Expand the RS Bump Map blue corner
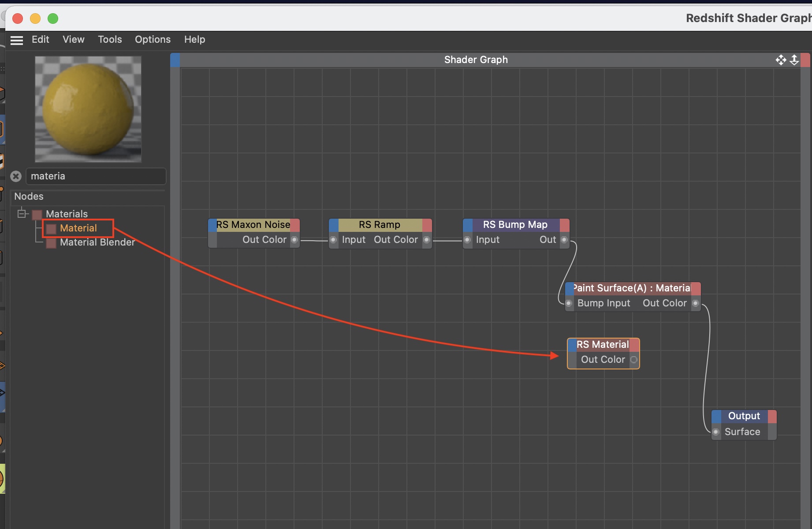812x529 pixels. coord(468,225)
